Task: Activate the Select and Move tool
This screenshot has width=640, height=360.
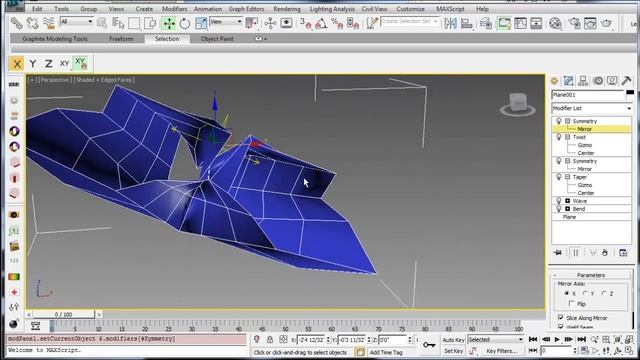Action: point(169,23)
